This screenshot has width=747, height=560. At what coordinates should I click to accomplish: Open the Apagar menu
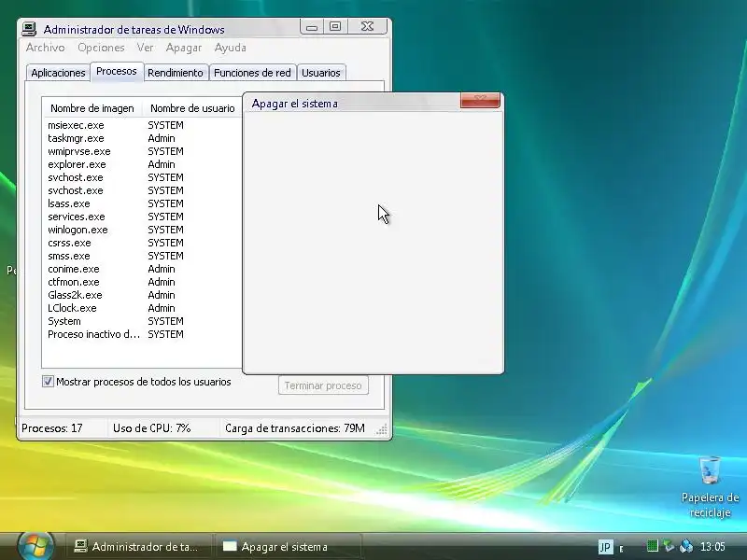click(184, 48)
